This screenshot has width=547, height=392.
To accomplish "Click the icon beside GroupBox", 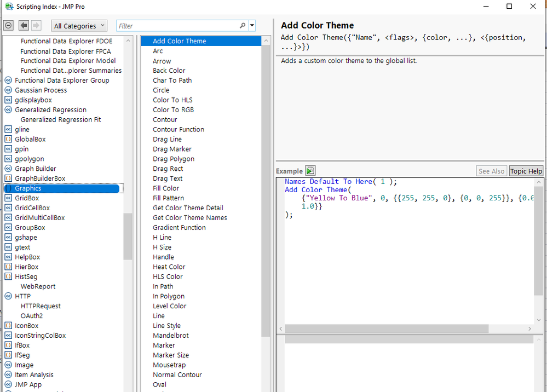I will [8, 227].
